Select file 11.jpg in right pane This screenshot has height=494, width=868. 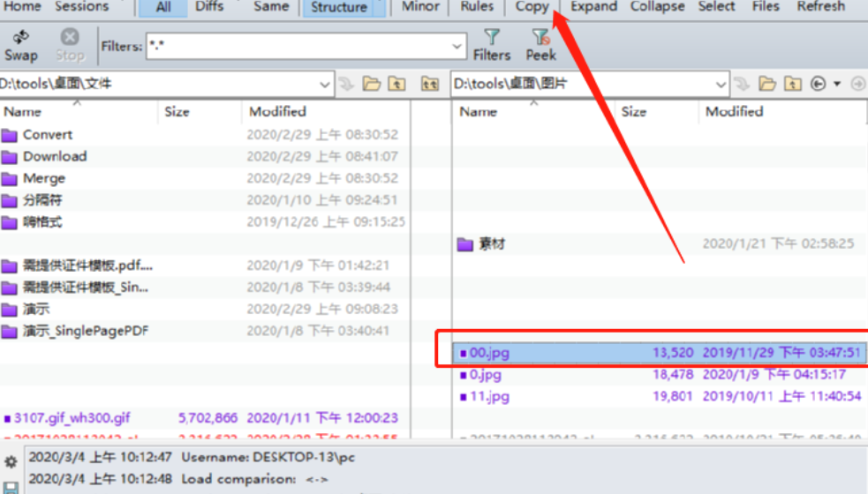(660, 397)
